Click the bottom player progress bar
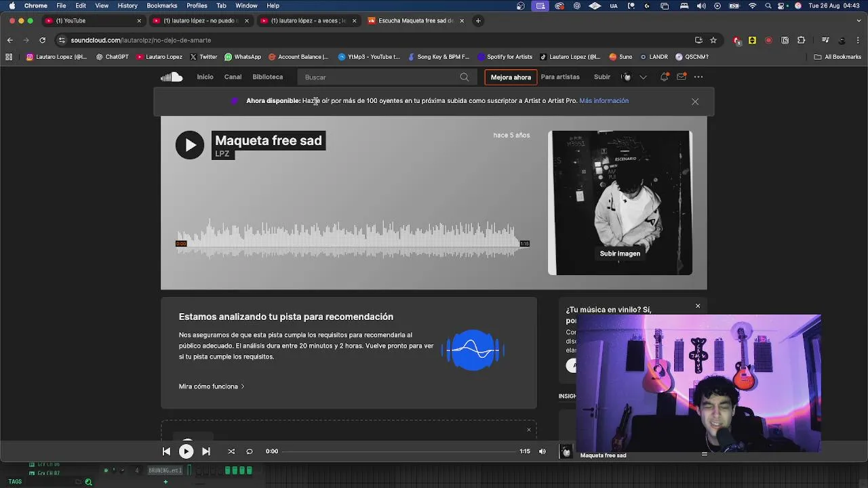 coord(399,451)
